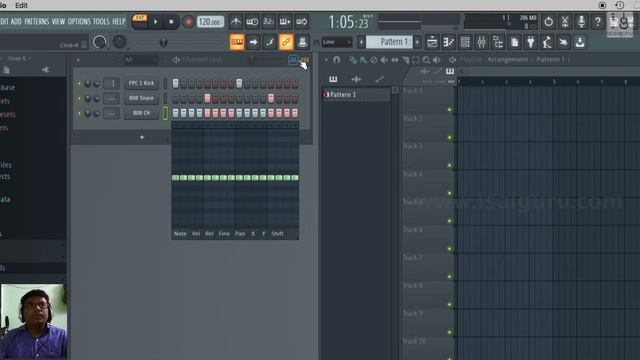Image resolution: width=640 pixels, height=360 pixels.
Task: Toggle Channel rack graph editor icon
Action: [293, 60]
